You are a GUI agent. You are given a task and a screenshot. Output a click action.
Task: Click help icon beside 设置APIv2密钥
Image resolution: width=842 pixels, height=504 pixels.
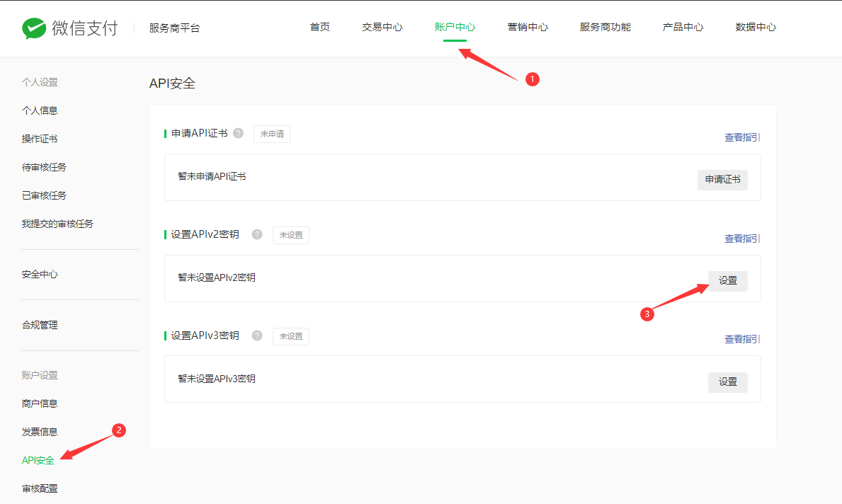[x=257, y=234]
